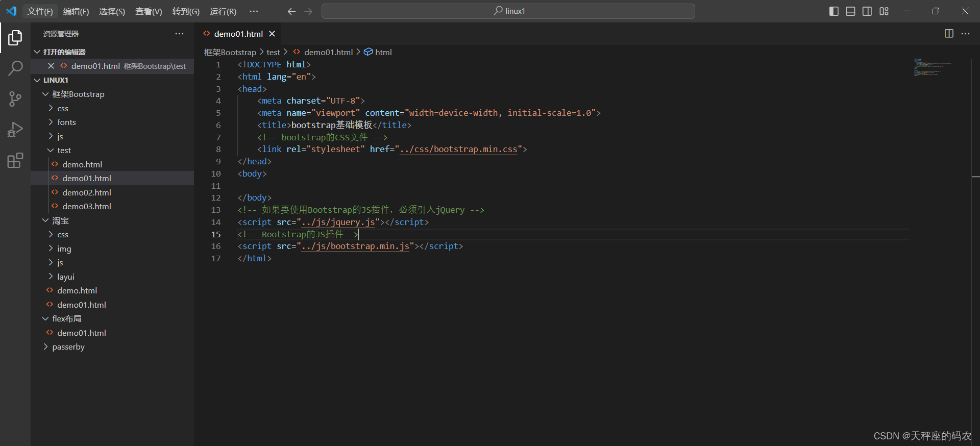Collapse the 打开的编辑器 section
The image size is (980, 446).
coord(112,52)
